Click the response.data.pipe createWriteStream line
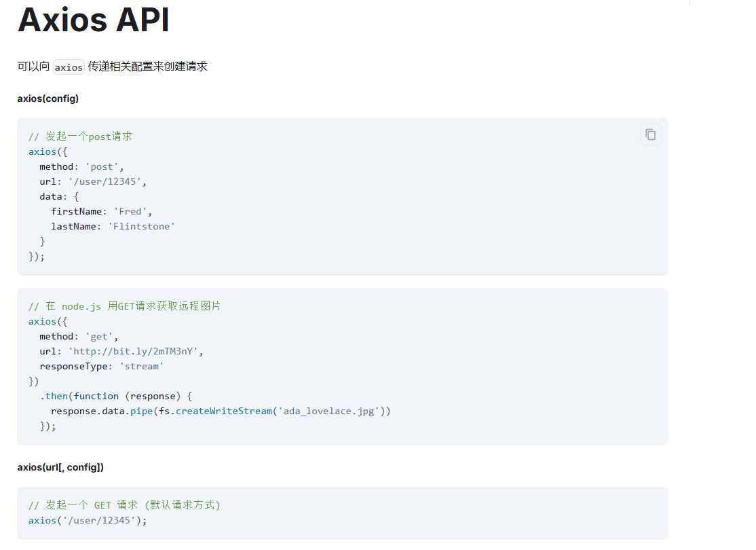 tap(221, 411)
